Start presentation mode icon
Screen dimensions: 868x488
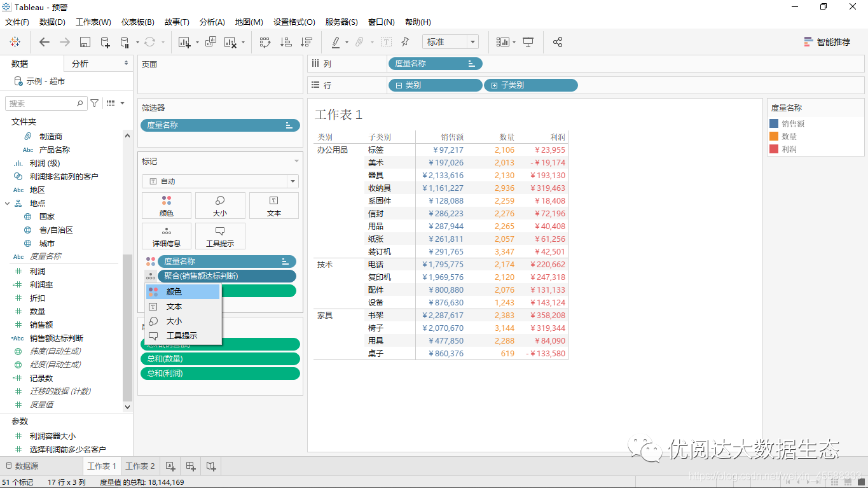[x=528, y=42]
